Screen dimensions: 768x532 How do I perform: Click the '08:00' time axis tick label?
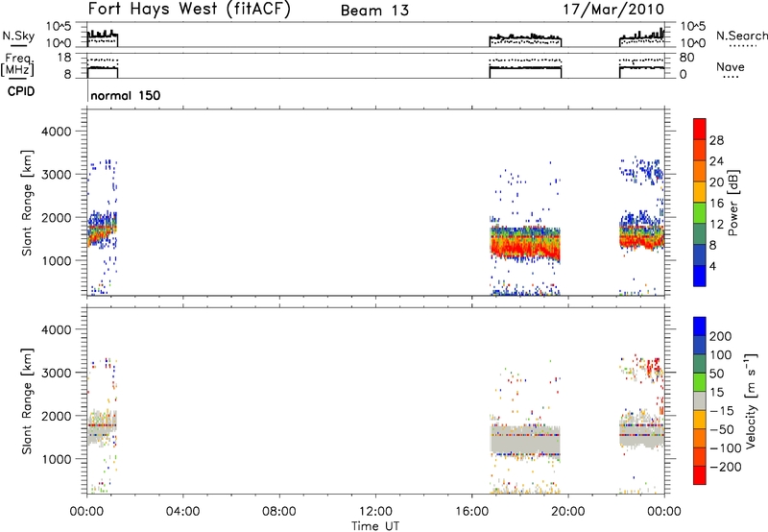tap(279, 512)
